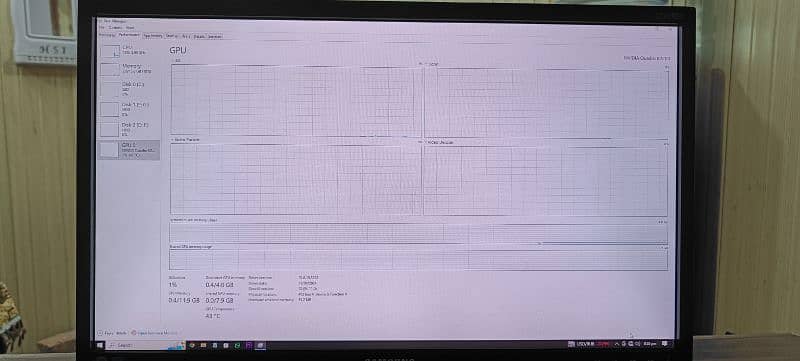Click the dedicated GPU memory usage graph
This screenshot has width=800, height=361.
point(418,233)
